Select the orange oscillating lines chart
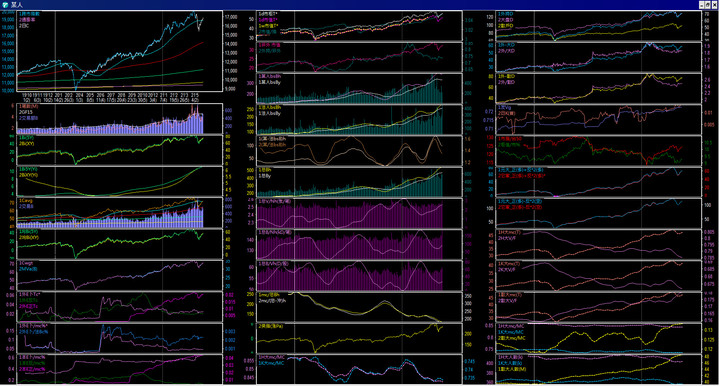The height and width of the screenshot is (386, 720). click(359, 151)
